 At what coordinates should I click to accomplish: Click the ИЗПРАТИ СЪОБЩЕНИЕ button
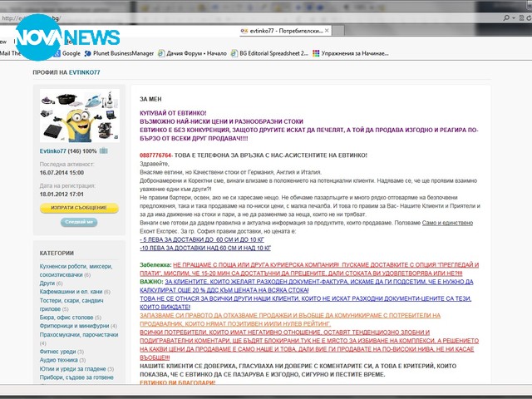[x=79, y=208]
